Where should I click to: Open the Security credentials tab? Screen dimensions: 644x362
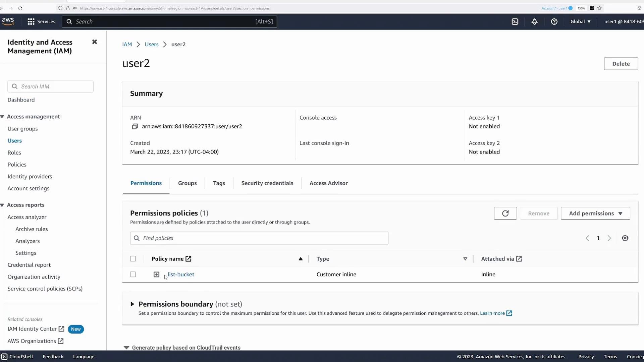click(267, 183)
